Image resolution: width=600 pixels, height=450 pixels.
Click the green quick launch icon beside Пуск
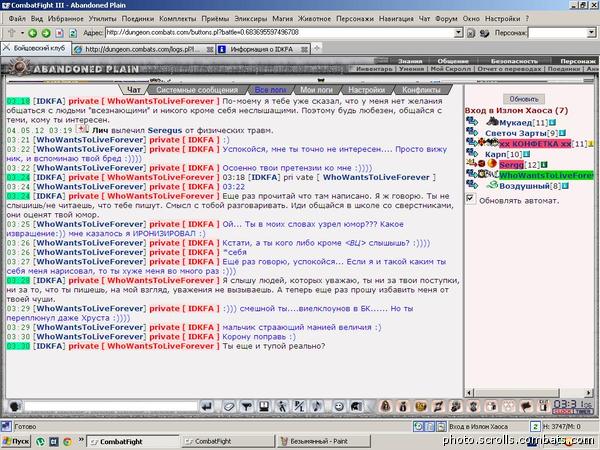(x=40, y=441)
